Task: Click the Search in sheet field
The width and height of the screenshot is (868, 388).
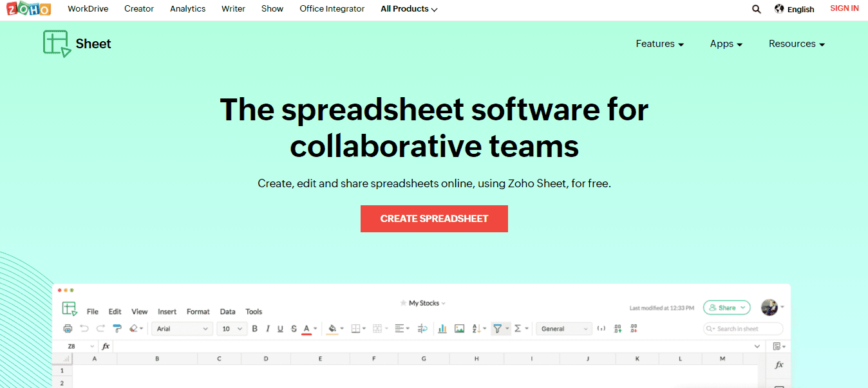Action: [x=743, y=329]
